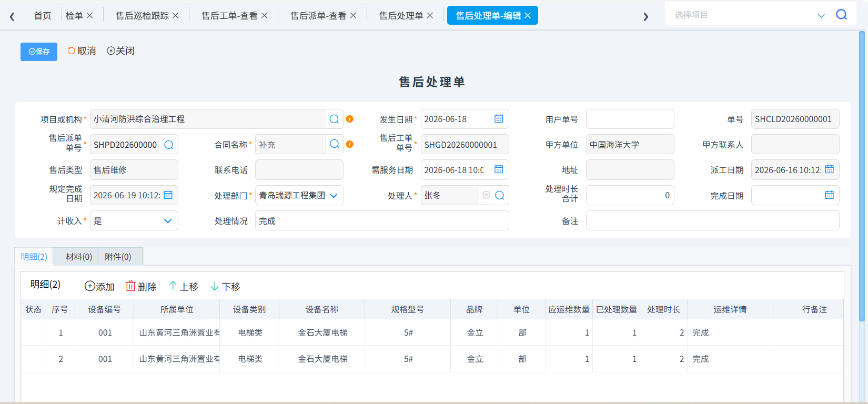Click 下移 to move row down
Screen dimensions: 868x404
tap(226, 286)
